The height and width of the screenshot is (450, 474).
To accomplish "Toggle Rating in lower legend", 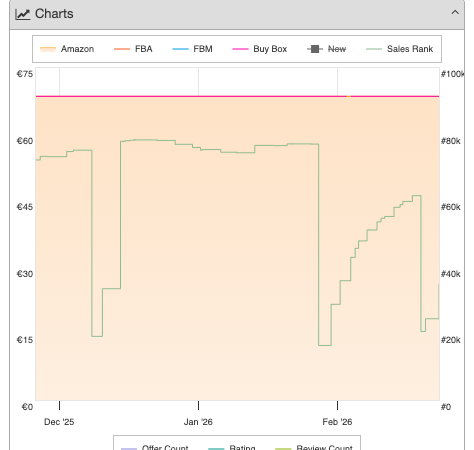I will [232, 447].
